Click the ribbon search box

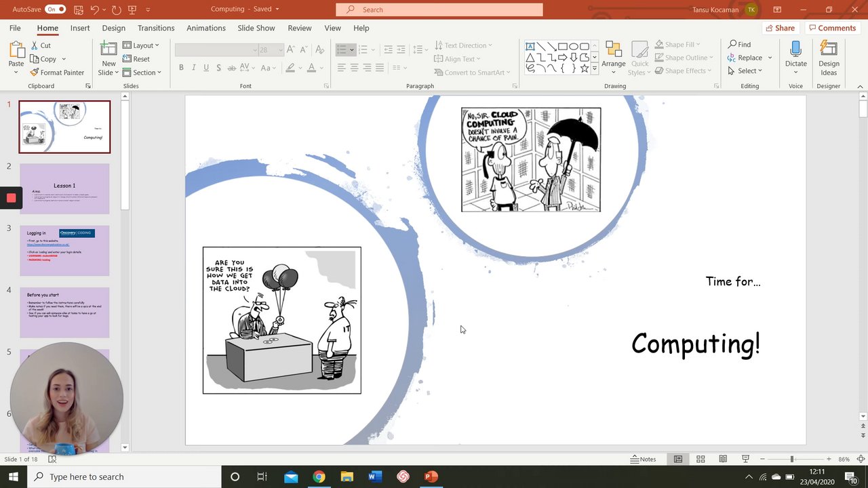click(439, 9)
